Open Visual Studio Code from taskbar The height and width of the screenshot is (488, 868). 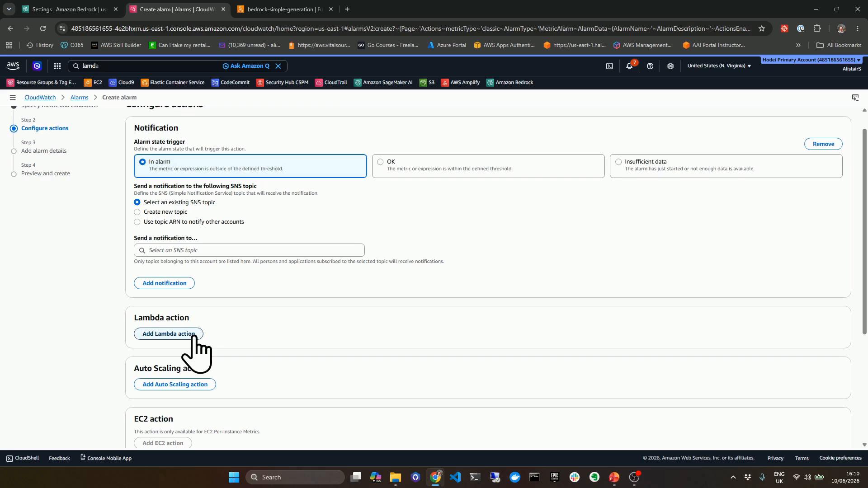(x=455, y=477)
